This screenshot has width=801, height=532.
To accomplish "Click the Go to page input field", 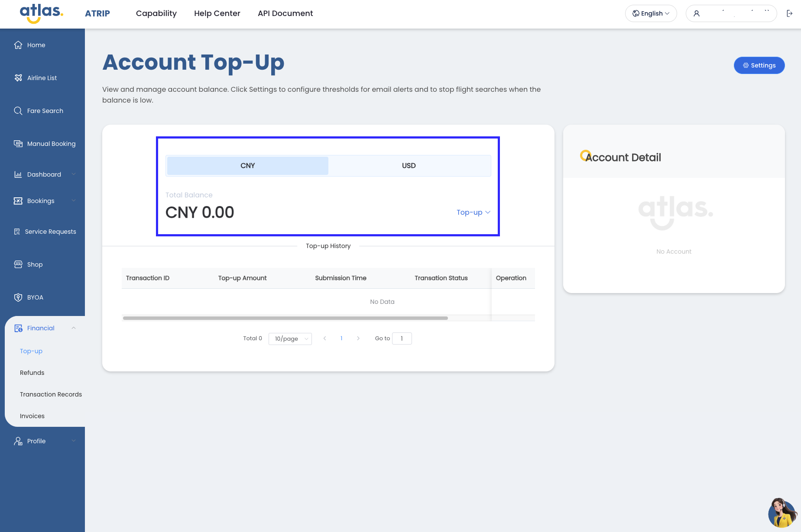I will 402,339.
